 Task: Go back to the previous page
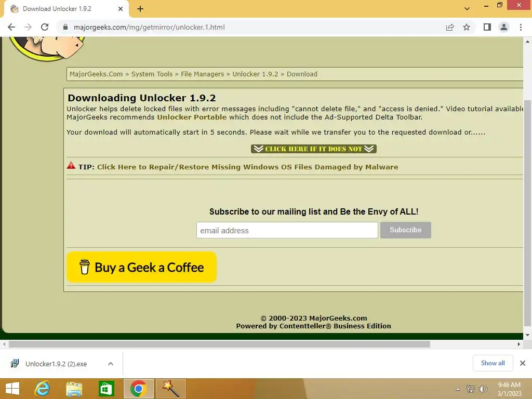point(11,27)
